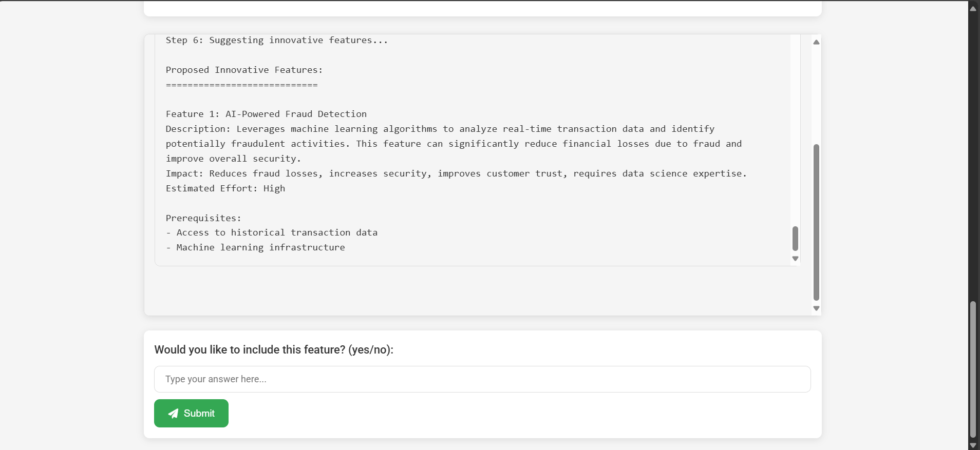Click the 'Feature 1: AI-Powered Fraud Detection' line
This screenshot has width=980, height=450.
[266, 114]
